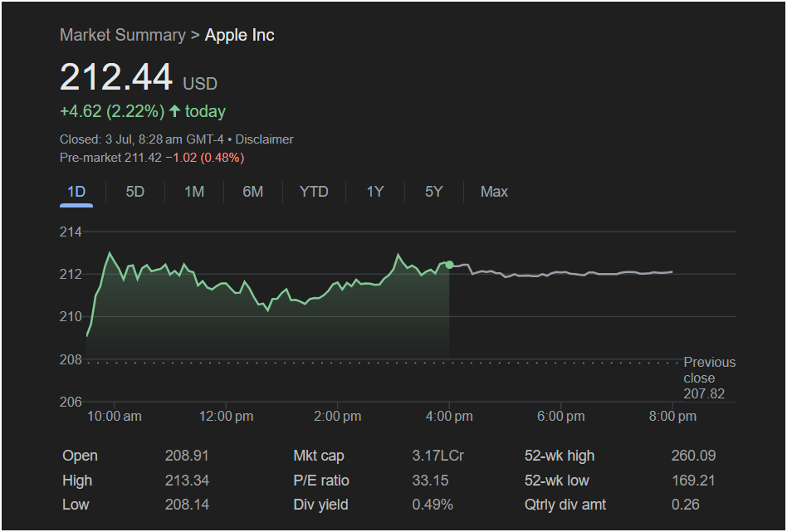Click the −1.02 (0.48%) pre-market change
This screenshot has height=532, width=787.
click(x=205, y=158)
